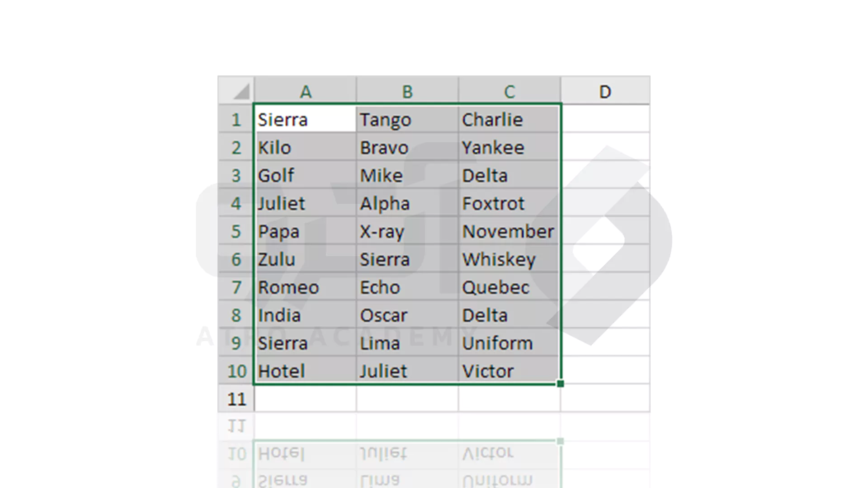This screenshot has height=488, width=868.
Task: Click the cell containing Charlie
Action: click(x=509, y=119)
